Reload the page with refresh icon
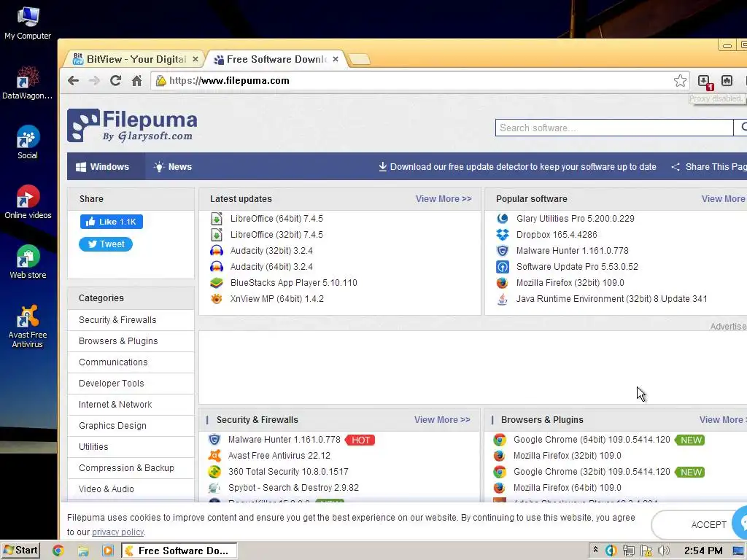747x560 pixels. [x=115, y=80]
